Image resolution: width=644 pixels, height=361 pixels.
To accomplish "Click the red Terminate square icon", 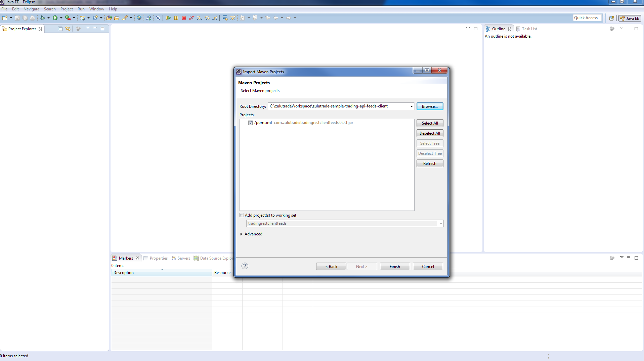I will pyautogui.click(x=184, y=18).
